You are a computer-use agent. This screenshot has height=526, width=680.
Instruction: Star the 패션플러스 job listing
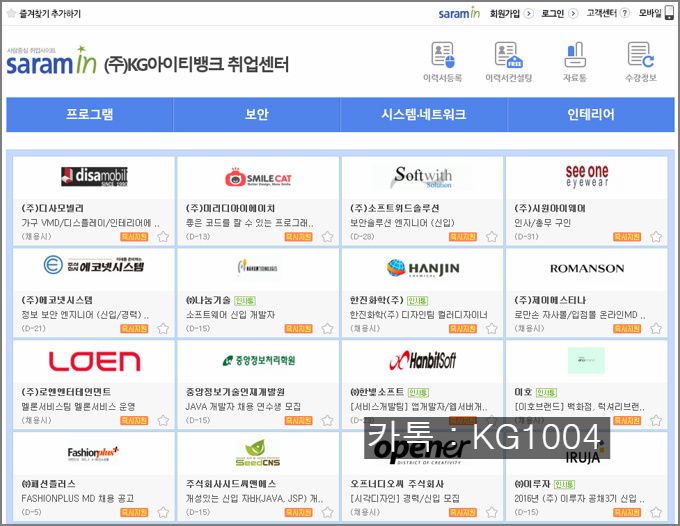pyautogui.click(x=163, y=513)
